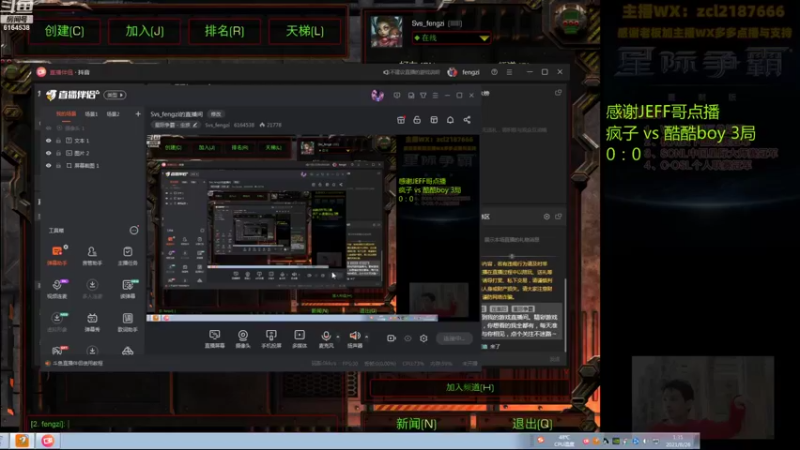Click the padlock icon above preview
Viewport: 800px width, 450px height.
click(417, 119)
